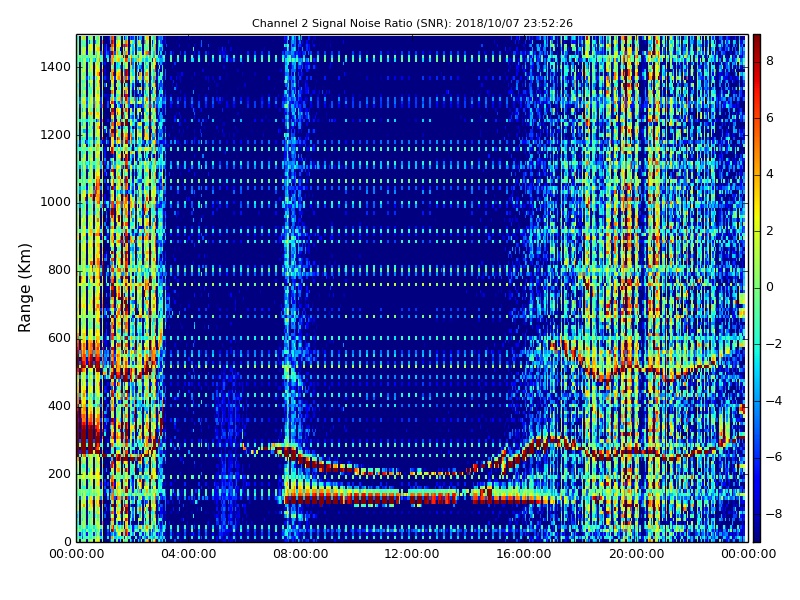The image size is (800, 600).
Task: Click the 600 range tick label
Action: tap(59, 338)
